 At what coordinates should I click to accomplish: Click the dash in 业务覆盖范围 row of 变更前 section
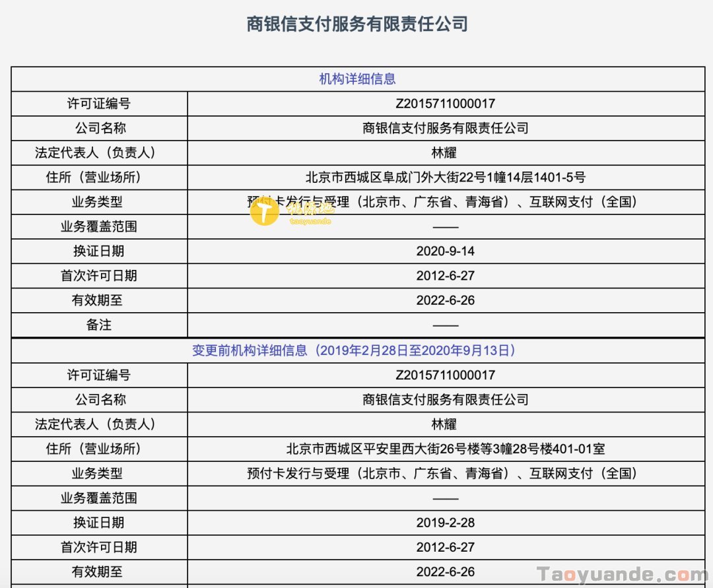click(445, 498)
